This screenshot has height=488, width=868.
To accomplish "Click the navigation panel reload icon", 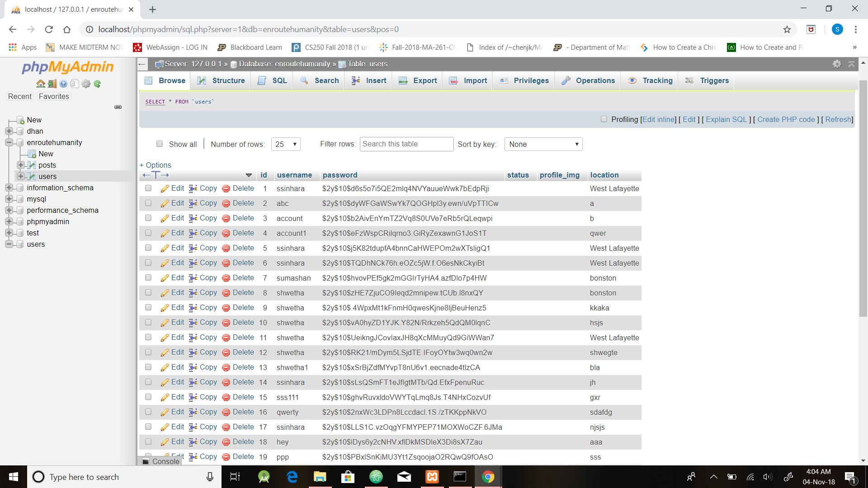I will 97,84.
